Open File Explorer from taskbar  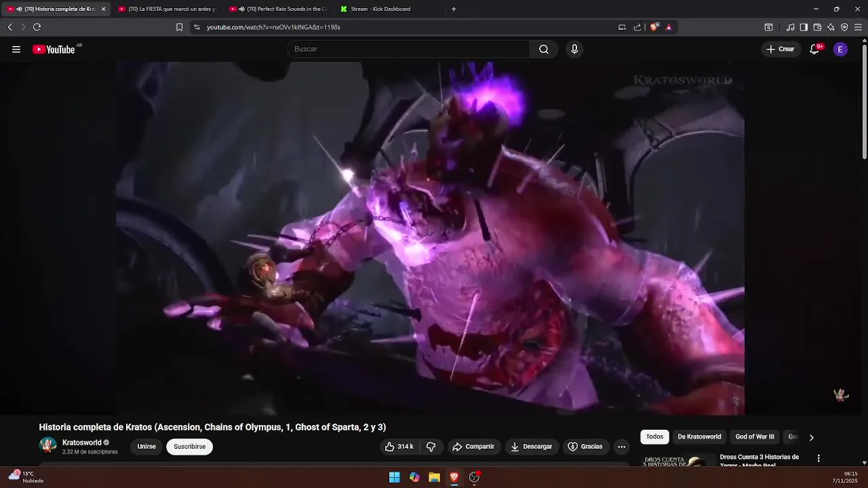[434, 477]
